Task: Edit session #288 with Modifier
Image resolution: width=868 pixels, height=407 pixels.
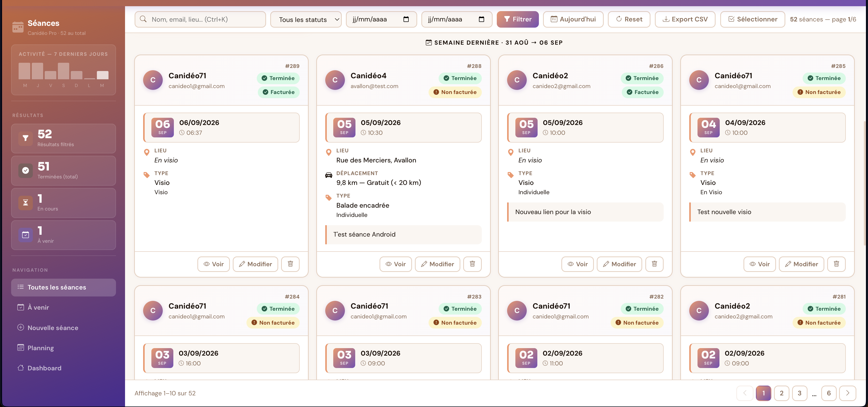Action: pos(437,264)
